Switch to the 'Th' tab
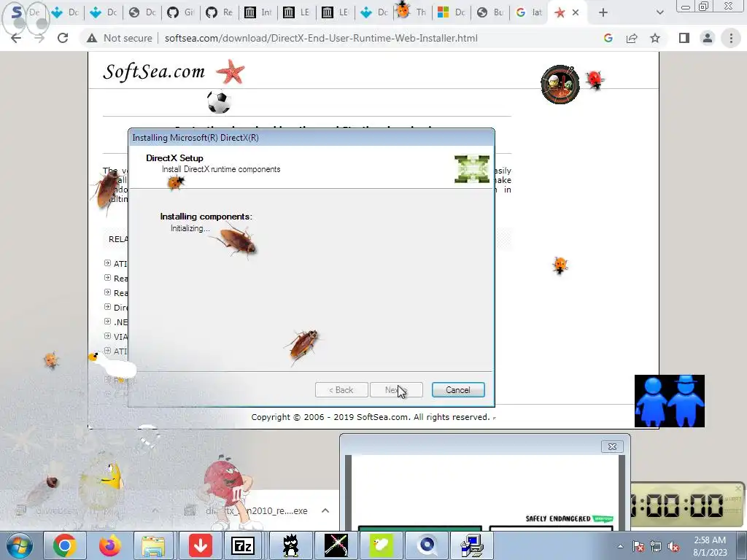Viewport: 747px width, 560px height. pos(413,12)
